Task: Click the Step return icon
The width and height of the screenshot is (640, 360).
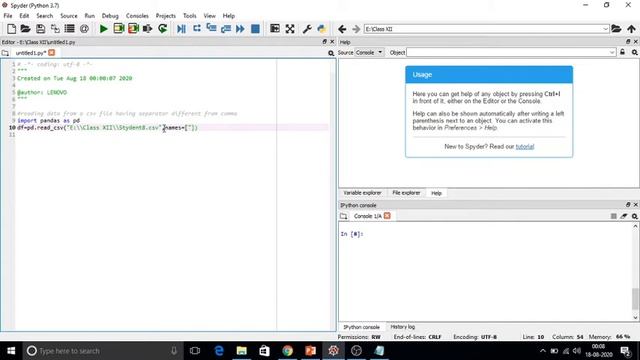Action: pos(226,29)
